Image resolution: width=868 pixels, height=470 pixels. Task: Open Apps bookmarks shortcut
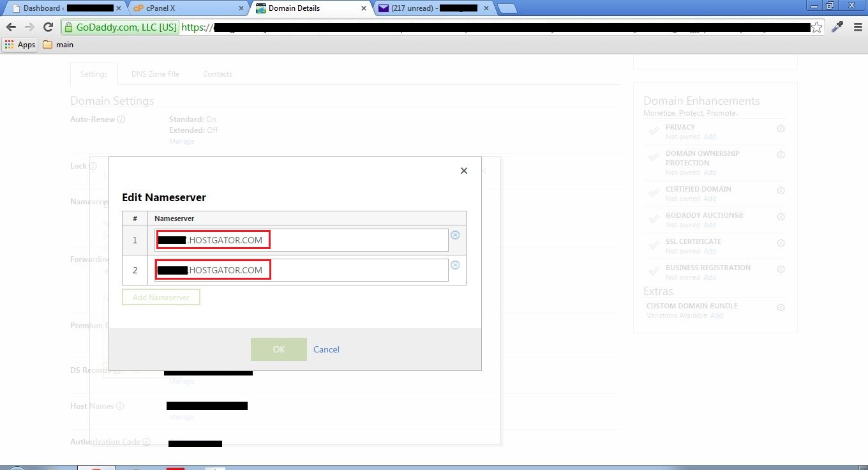20,45
